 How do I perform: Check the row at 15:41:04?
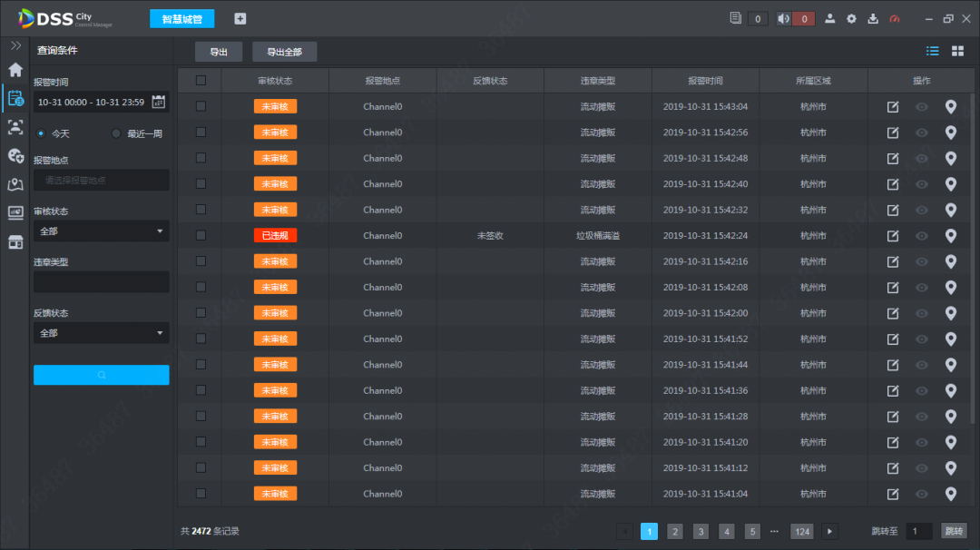[x=201, y=494]
